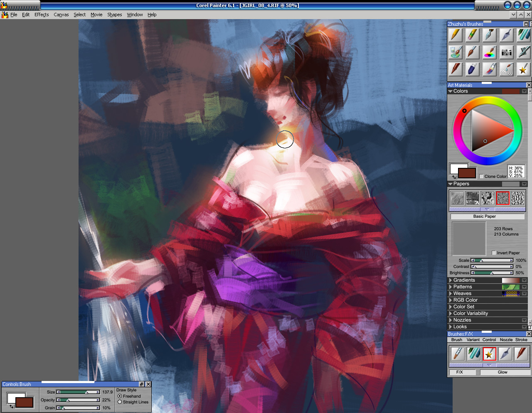Screen dimensions: 532x413
Task: Select the first paper texture thumbnail
Action: (457, 198)
